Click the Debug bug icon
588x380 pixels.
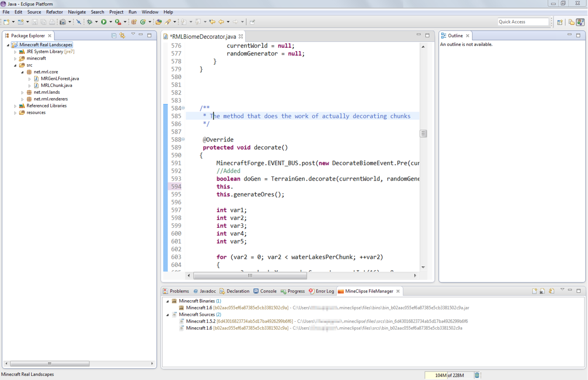click(89, 22)
